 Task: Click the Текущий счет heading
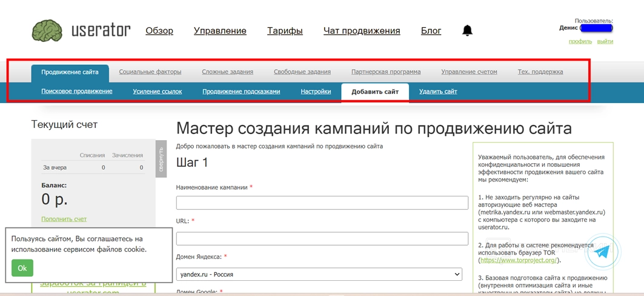pos(64,124)
